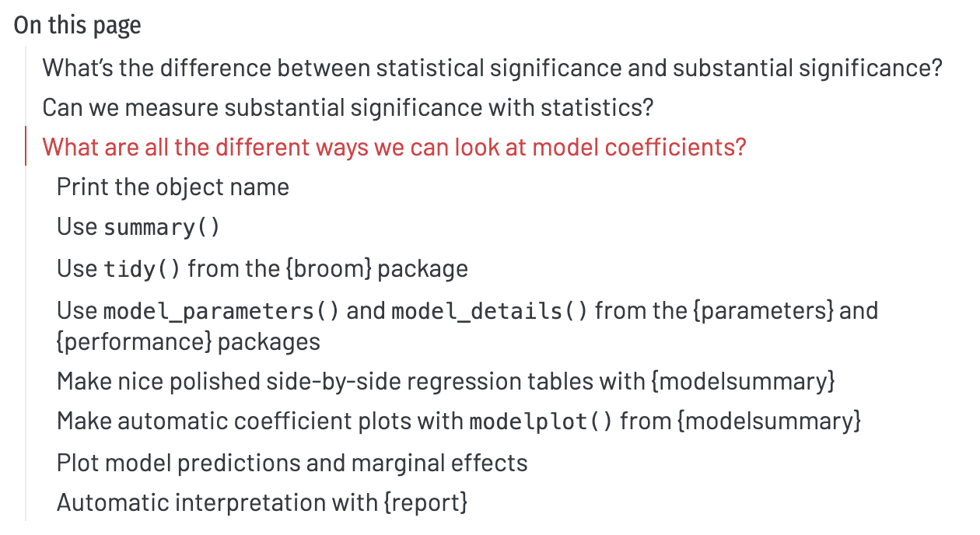
Task: Click the model_details() code text
Action: (x=490, y=311)
